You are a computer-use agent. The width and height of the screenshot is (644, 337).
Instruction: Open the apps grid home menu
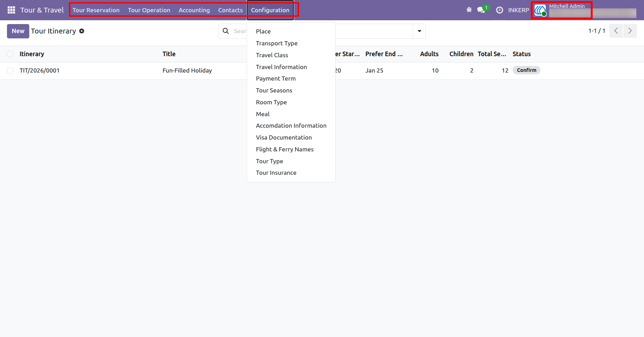[x=11, y=10]
